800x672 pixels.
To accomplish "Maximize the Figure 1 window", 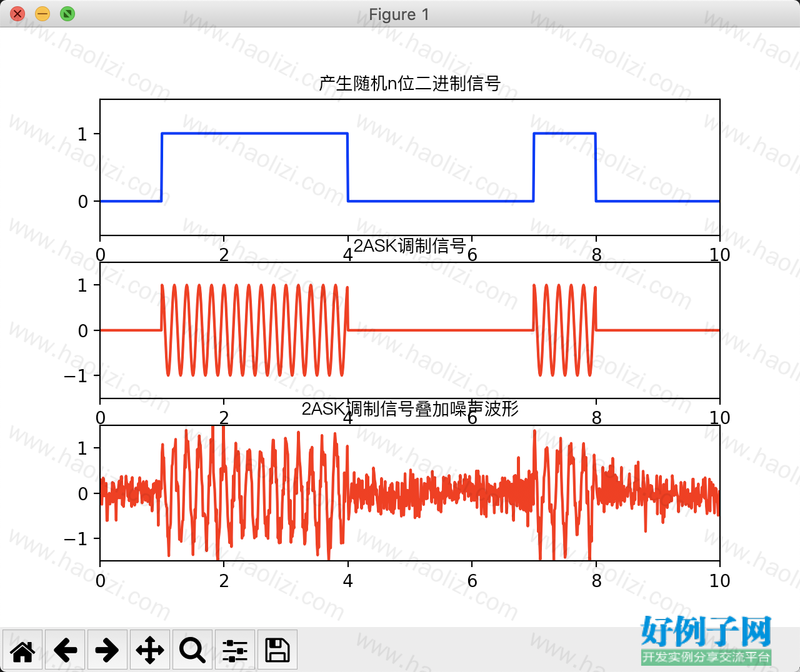I will (x=67, y=14).
